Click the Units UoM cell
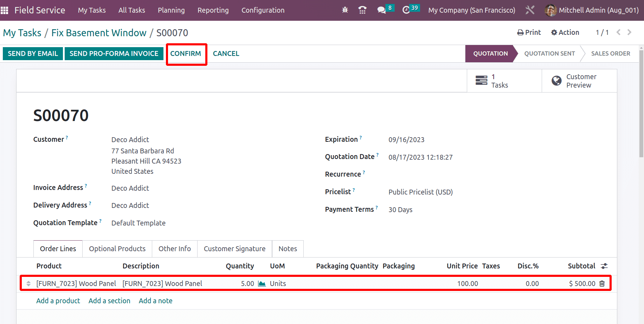Image resolution: width=644 pixels, height=324 pixels. click(278, 284)
